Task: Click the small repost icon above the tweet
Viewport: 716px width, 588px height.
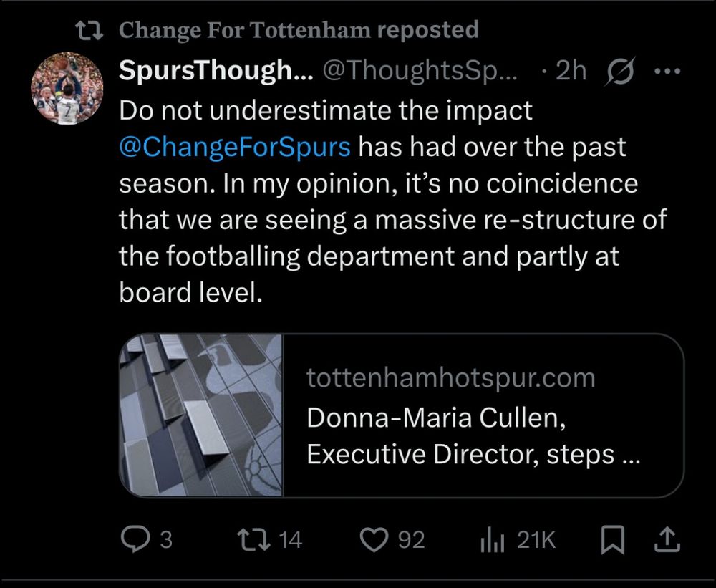Action: [91, 30]
